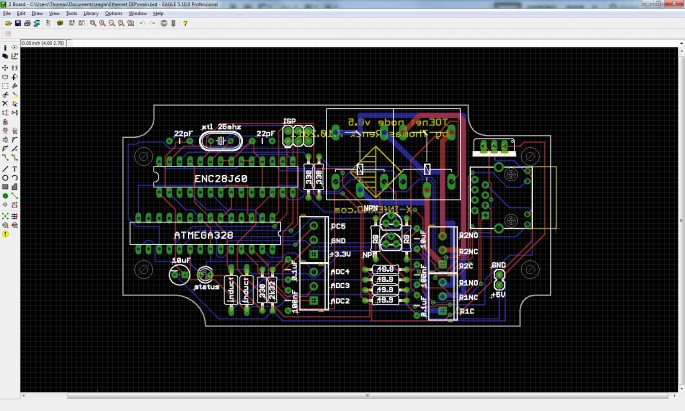This screenshot has height=411, width=685.
Task: Select the Smash tool
Action: [5, 140]
